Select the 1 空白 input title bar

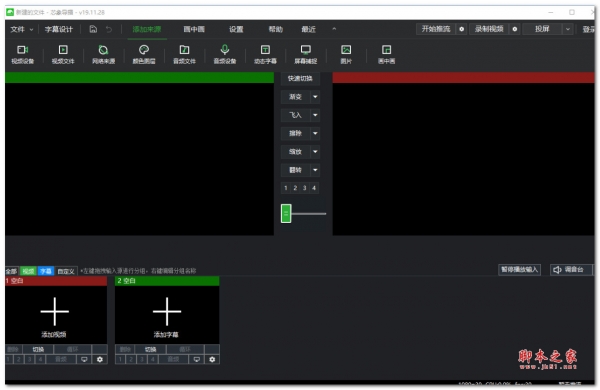coord(56,281)
